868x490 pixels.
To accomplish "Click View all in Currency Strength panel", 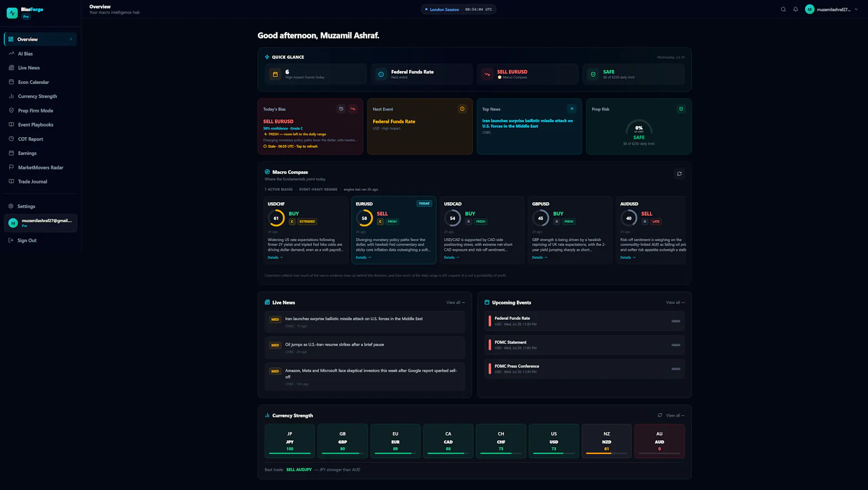I will coord(675,416).
